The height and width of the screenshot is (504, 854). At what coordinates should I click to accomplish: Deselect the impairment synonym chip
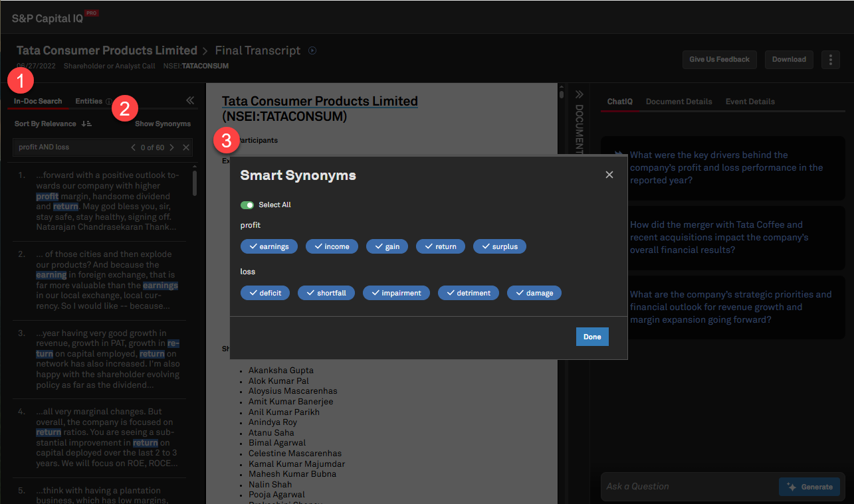397,293
